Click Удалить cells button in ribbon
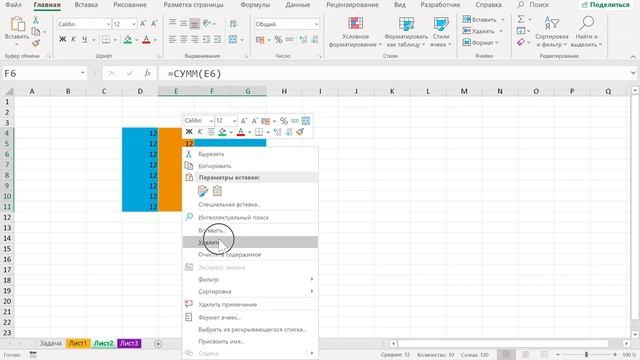 click(479, 31)
